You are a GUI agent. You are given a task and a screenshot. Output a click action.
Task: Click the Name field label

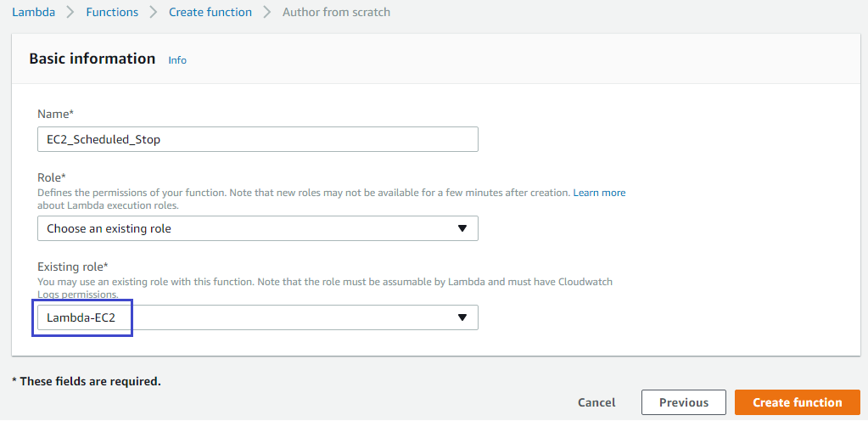(x=55, y=113)
